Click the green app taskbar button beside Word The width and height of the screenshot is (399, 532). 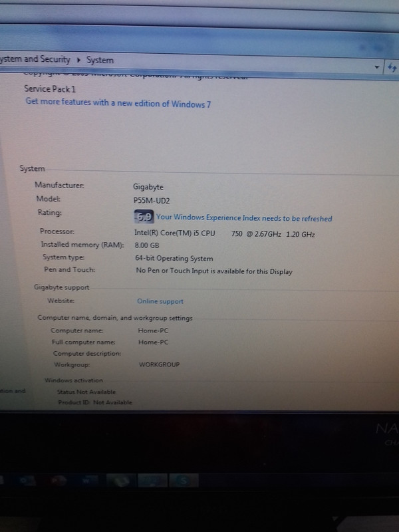[121, 481]
